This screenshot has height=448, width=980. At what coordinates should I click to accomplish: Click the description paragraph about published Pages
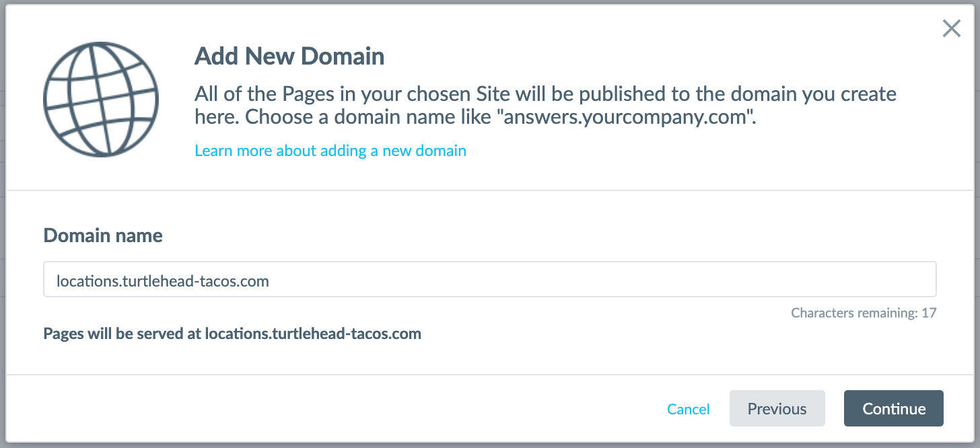click(x=545, y=105)
